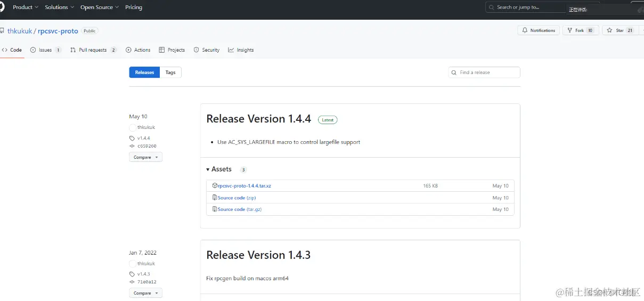Click the commit icon beside 71e0a12
The height and width of the screenshot is (301, 644).
point(132,282)
